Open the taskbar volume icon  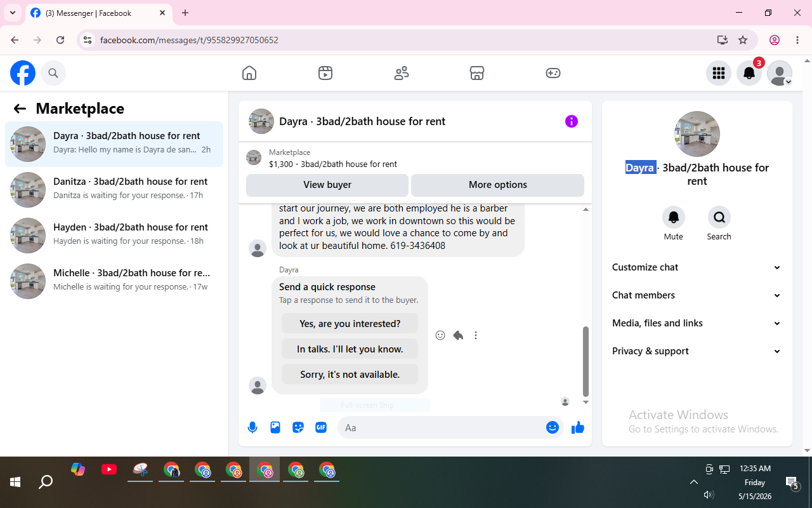coord(709,495)
